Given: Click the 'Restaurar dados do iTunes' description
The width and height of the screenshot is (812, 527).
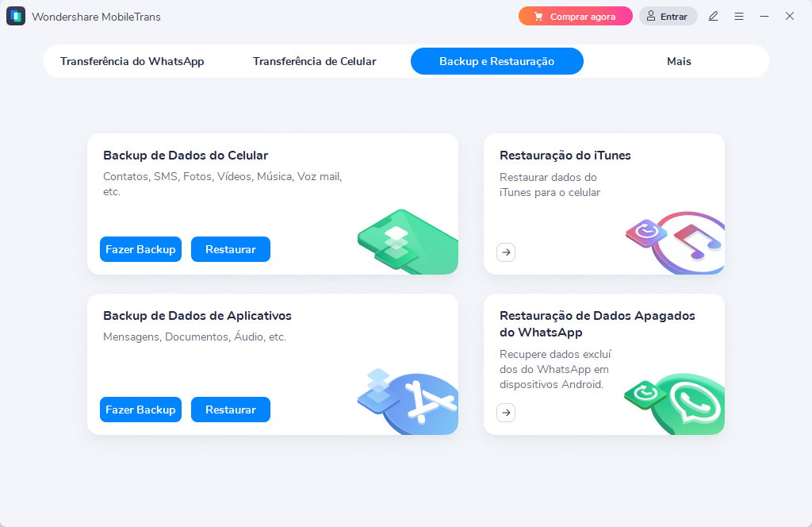Looking at the screenshot, I should (550, 184).
